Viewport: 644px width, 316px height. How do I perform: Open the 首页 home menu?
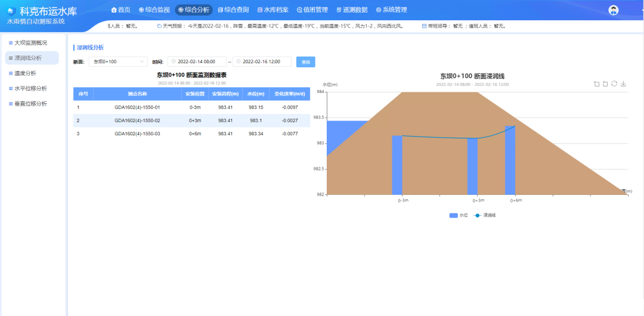coord(120,10)
